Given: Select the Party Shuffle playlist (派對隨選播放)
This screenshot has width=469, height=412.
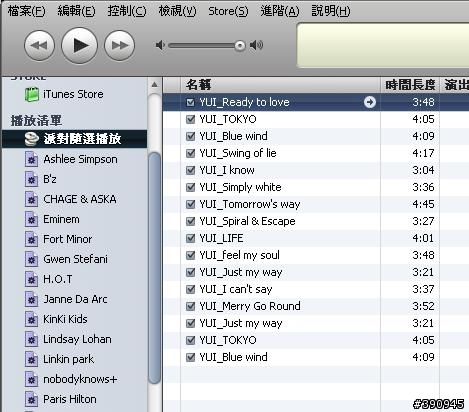Looking at the screenshot, I should (x=75, y=139).
